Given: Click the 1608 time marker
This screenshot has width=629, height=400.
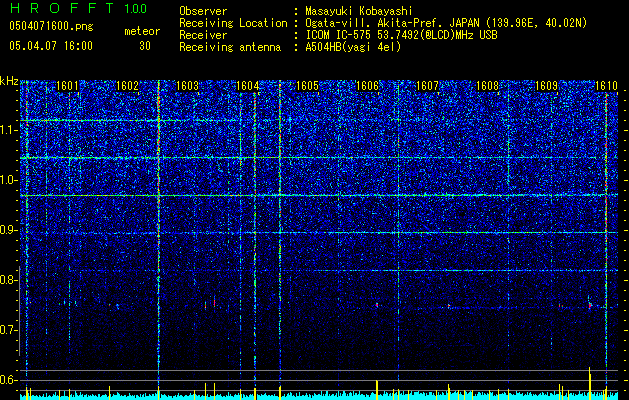Looking at the screenshot, I should (487, 86).
